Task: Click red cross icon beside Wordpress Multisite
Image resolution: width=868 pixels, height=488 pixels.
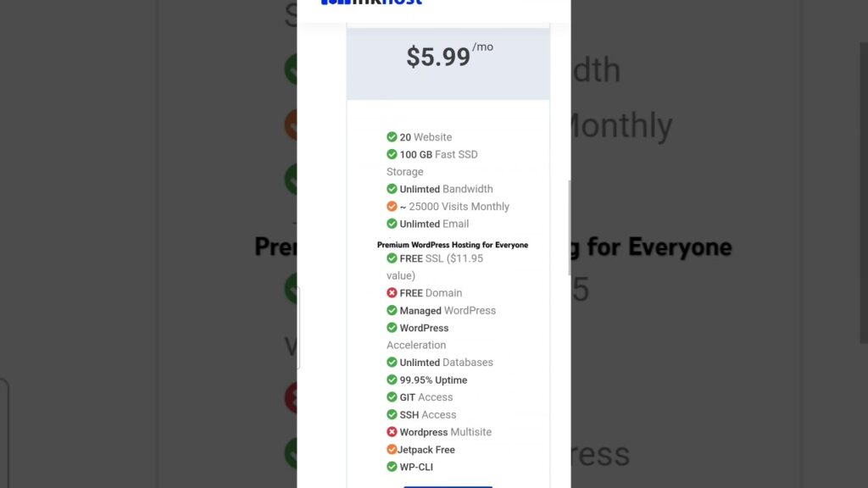Action: point(392,431)
